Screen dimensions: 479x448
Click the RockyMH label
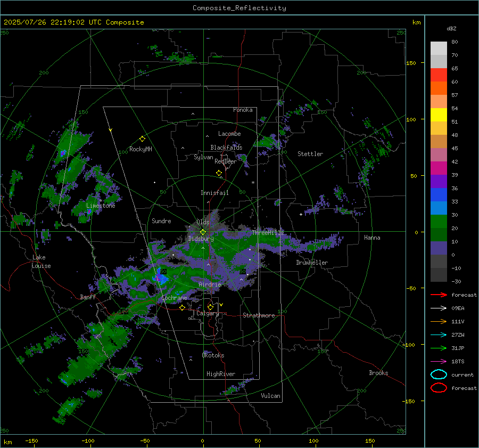click(141, 149)
